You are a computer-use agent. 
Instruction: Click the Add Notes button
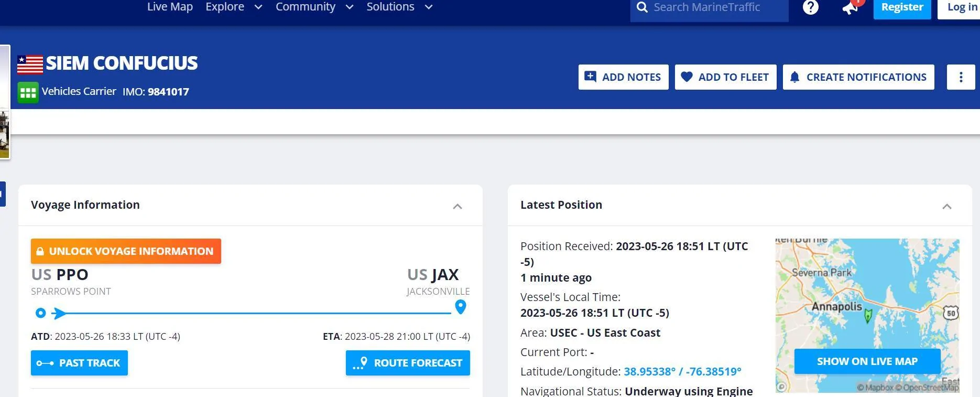[x=623, y=77]
